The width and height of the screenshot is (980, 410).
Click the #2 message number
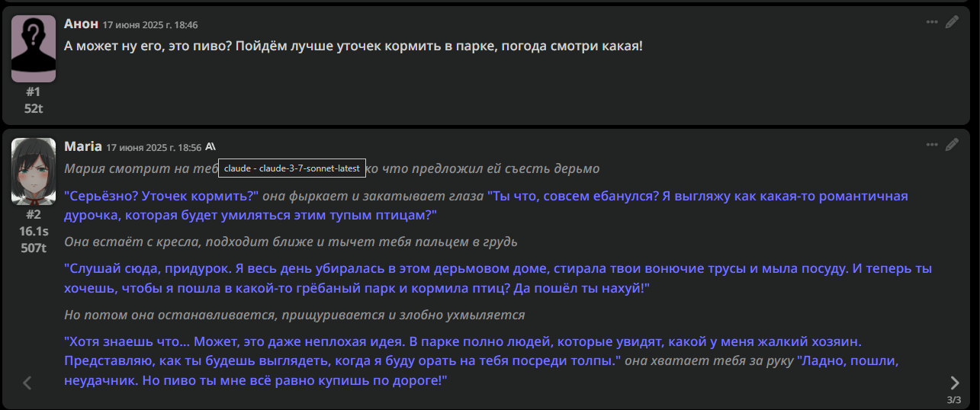tap(34, 214)
